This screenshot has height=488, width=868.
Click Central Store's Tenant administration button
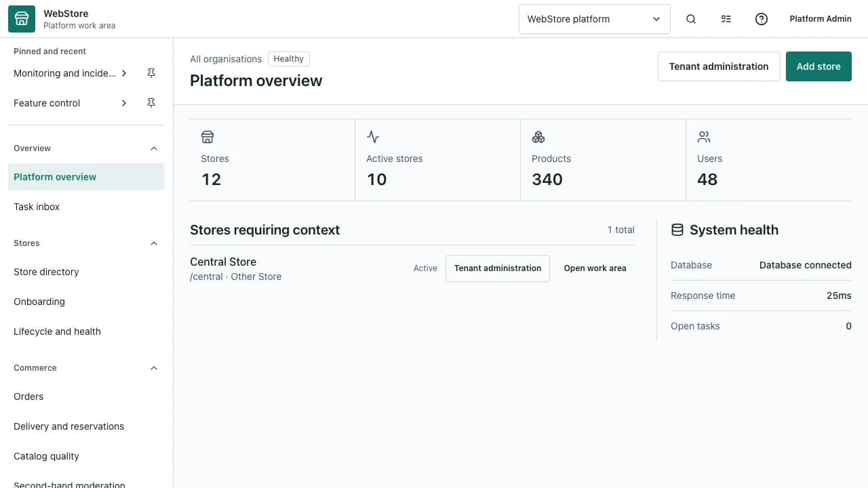coord(498,268)
